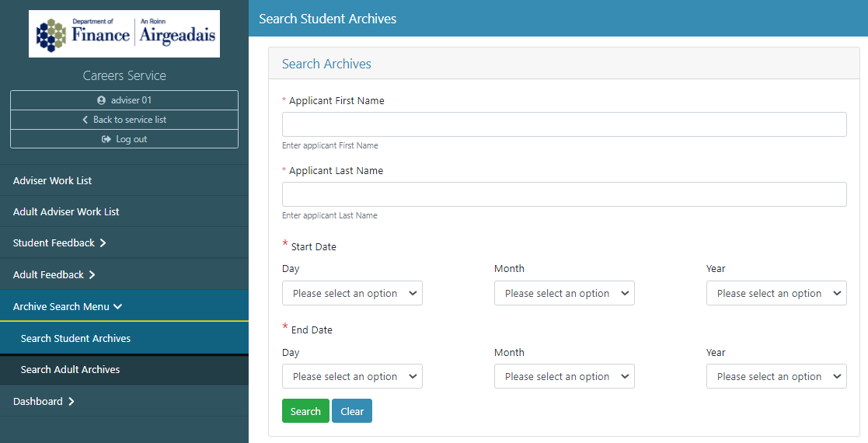Image resolution: width=868 pixels, height=443 pixels.
Task: Click the Start Date label
Action: (x=313, y=247)
